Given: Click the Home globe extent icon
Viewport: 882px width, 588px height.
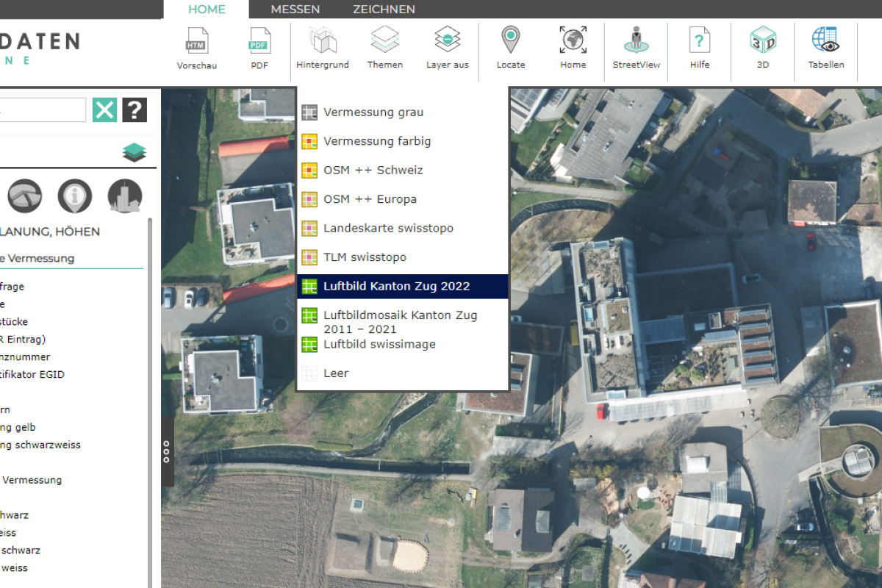Looking at the screenshot, I should [573, 48].
